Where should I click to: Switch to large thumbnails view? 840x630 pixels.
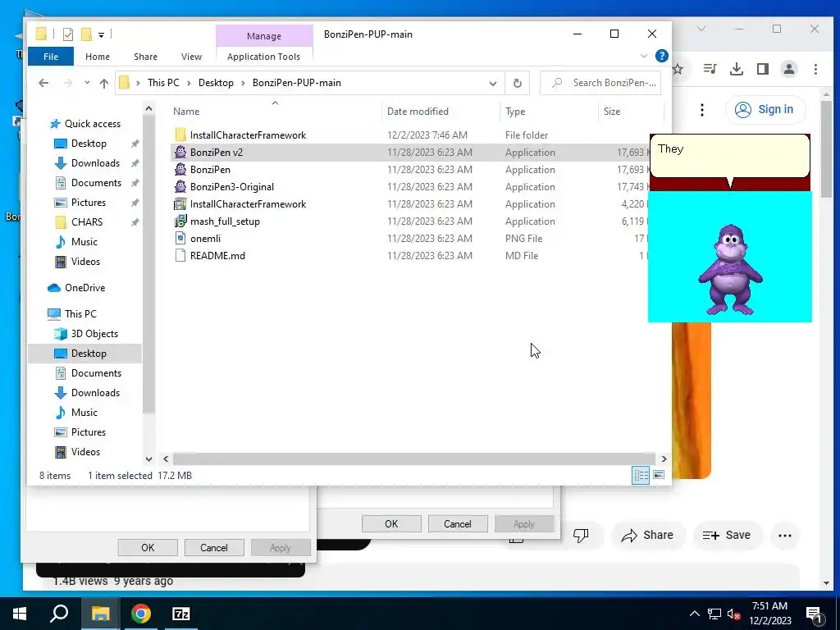(659, 475)
